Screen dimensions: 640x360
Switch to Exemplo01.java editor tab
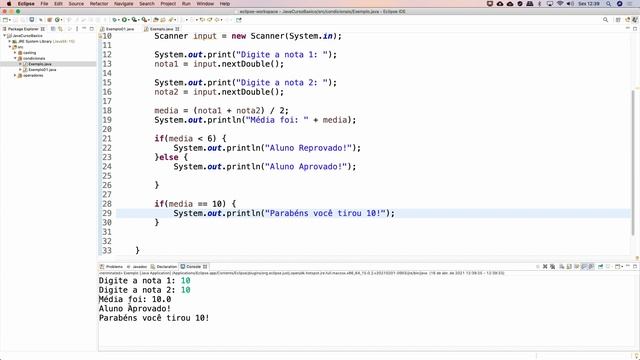click(x=118, y=29)
